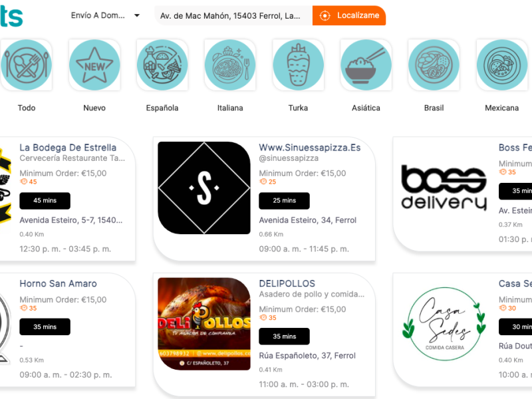
Task: Open the Horno San Amaro listing
Action: [x=58, y=283]
